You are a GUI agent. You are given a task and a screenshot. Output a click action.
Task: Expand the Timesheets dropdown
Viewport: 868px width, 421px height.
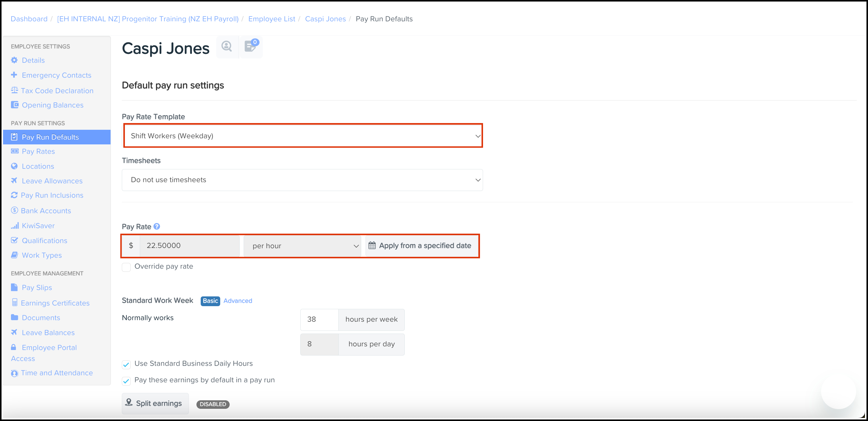tap(302, 180)
